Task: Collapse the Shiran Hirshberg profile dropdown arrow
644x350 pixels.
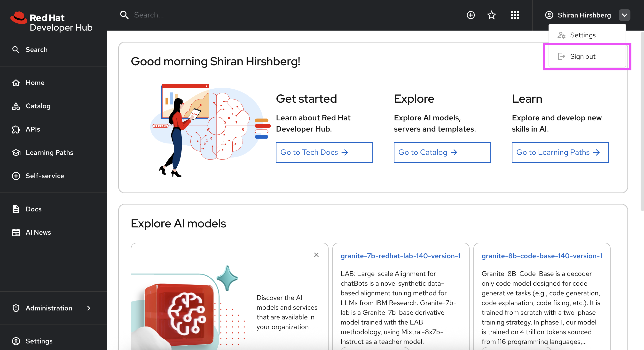Action: click(624, 15)
